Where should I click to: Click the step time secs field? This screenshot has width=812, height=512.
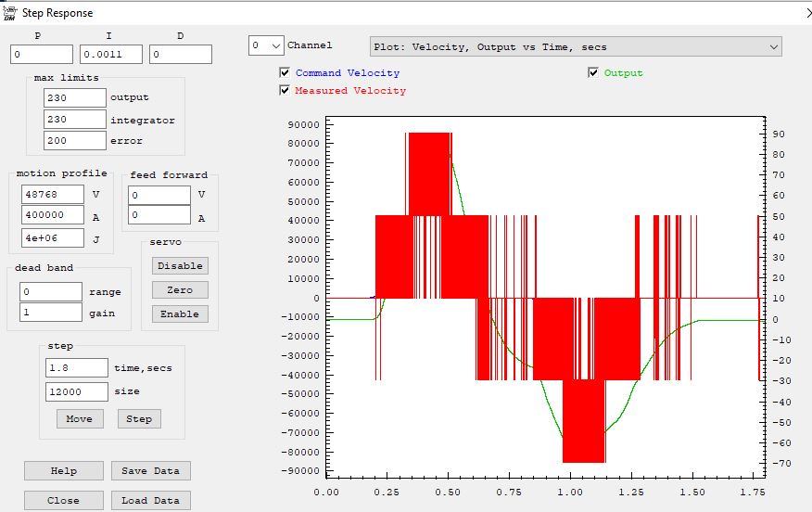click(77, 368)
